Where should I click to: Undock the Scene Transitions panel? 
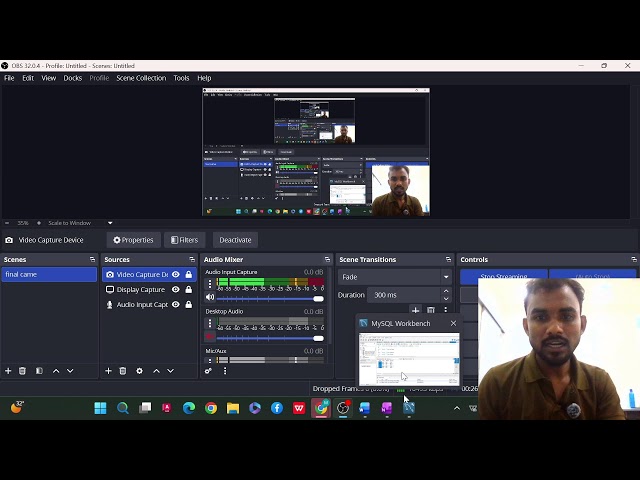tap(449, 260)
